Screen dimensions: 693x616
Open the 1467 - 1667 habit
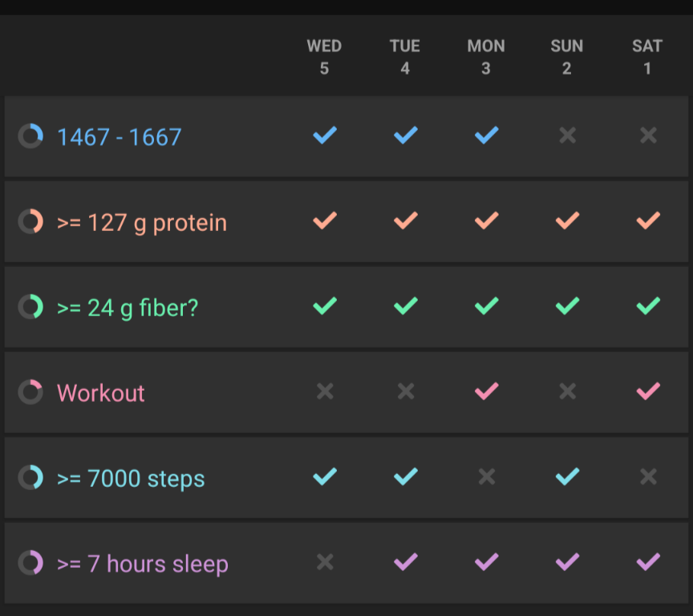[120, 137]
